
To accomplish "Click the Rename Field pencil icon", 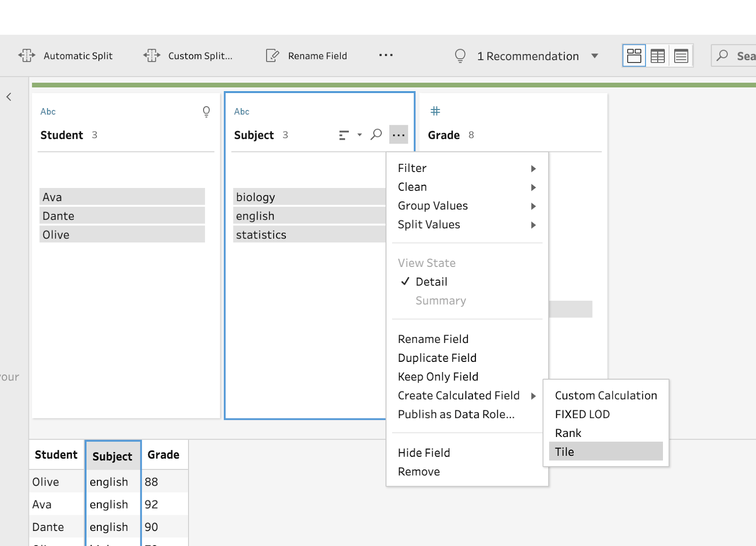I will click(273, 56).
